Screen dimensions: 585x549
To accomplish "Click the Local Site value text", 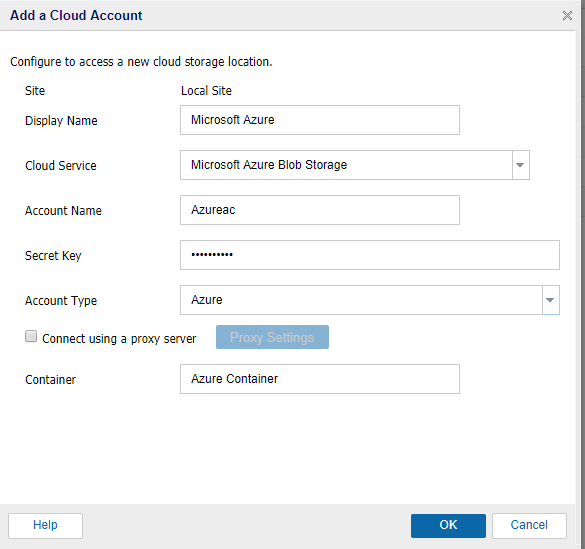I will pyautogui.click(x=206, y=91).
